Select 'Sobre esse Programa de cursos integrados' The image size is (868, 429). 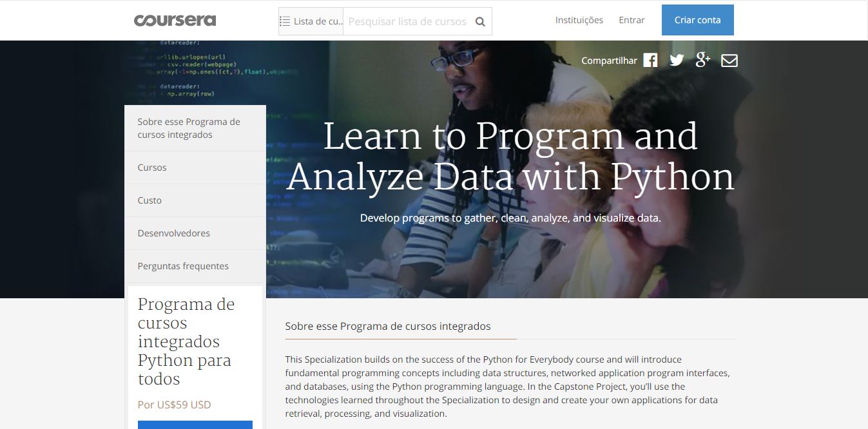point(189,128)
